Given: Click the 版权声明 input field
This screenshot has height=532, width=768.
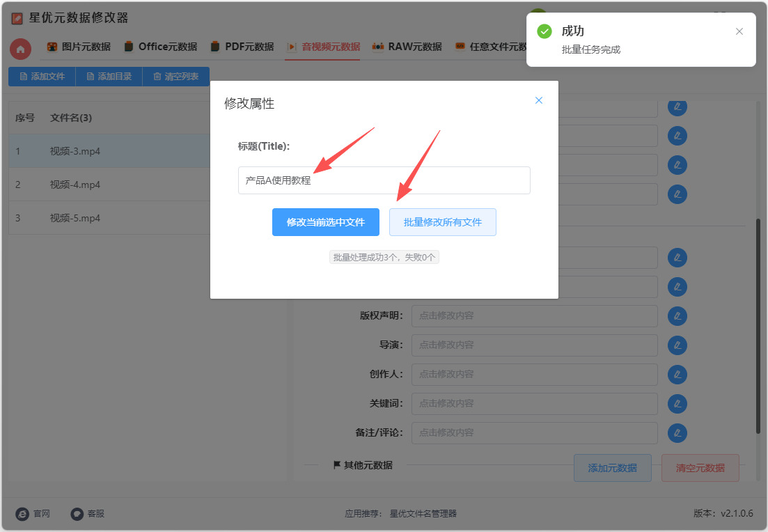Looking at the screenshot, I should (534, 316).
